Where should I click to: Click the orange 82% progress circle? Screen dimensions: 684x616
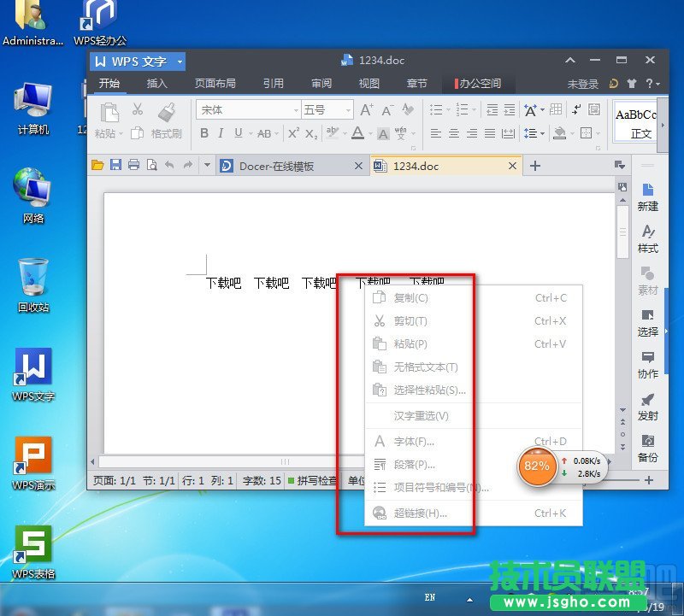coord(537,466)
